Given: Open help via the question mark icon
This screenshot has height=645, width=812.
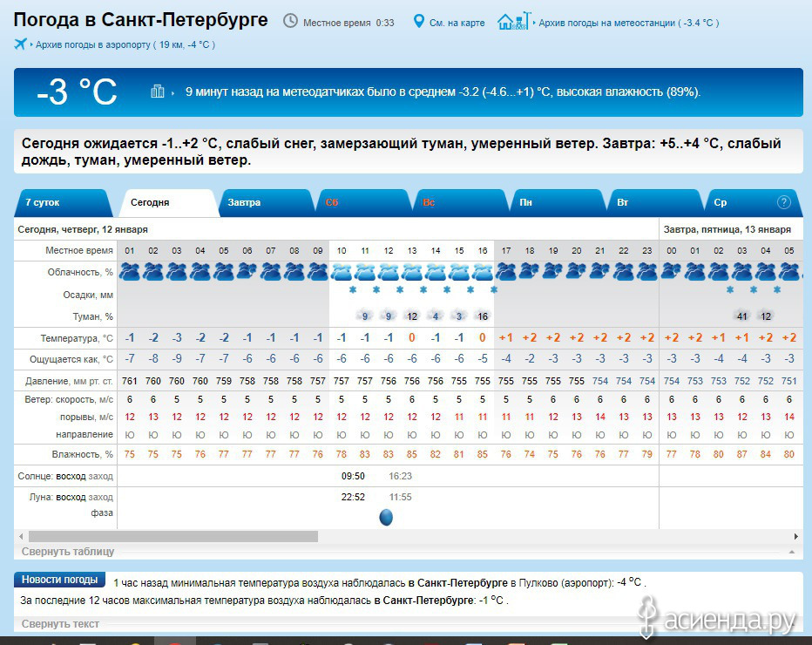Looking at the screenshot, I should (x=784, y=202).
